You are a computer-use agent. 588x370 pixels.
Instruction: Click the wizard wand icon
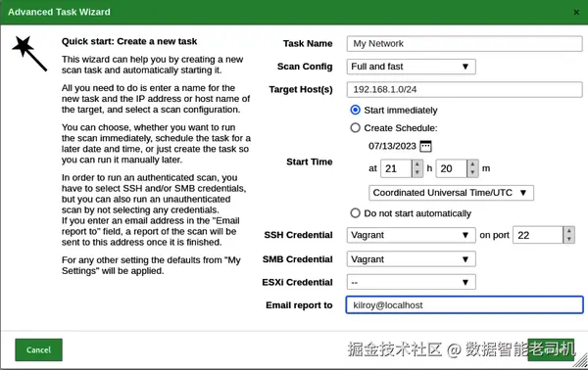click(29, 54)
